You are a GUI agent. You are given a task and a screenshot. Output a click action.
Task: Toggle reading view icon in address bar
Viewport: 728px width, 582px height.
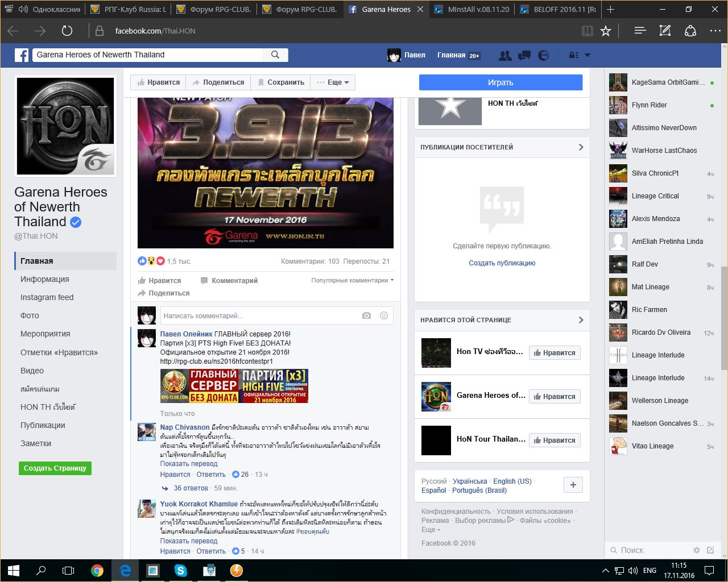588,31
